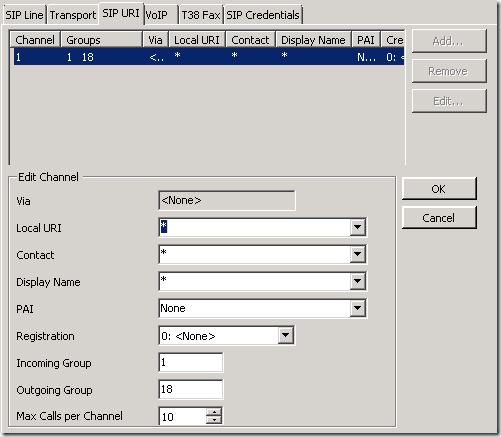
Task: Expand the Display Name dropdown arrow
Action: (x=357, y=281)
